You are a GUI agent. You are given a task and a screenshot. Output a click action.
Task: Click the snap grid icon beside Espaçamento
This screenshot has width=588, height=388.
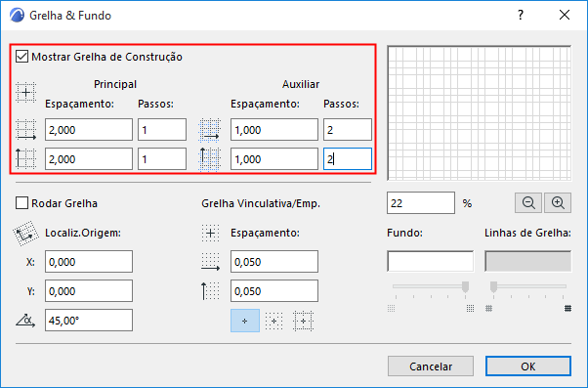coord(210,234)
